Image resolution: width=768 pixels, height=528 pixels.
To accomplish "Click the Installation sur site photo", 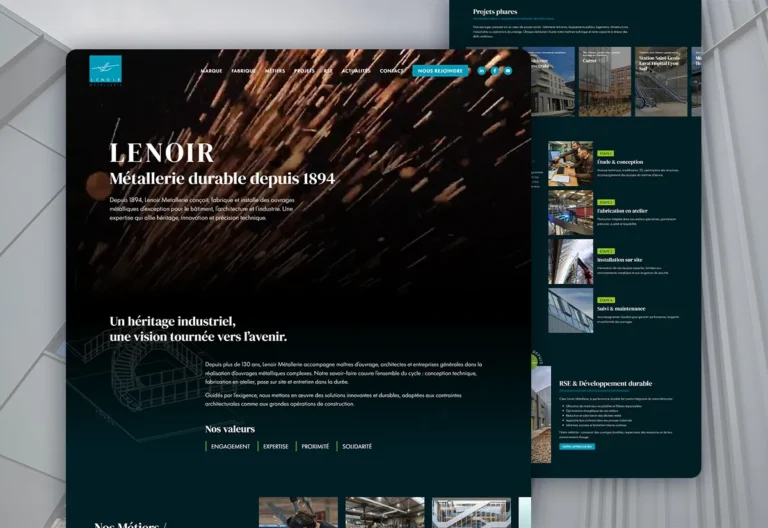I will (x=571, y=262).
